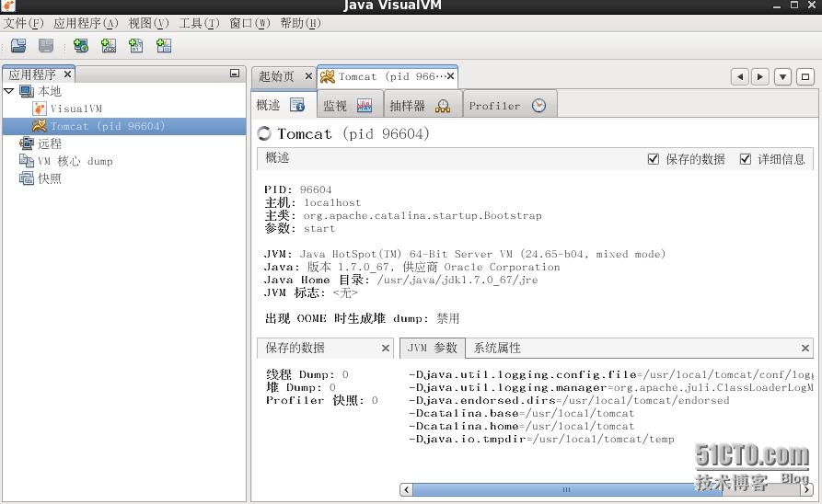822x504 pixels.
Task: Toggle 详细信息 checkbox
Action: pyautogui.click(x=745, y=159)
